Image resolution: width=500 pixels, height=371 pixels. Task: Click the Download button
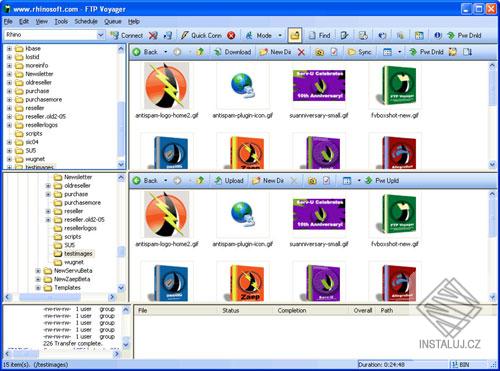tap(232, 52)
